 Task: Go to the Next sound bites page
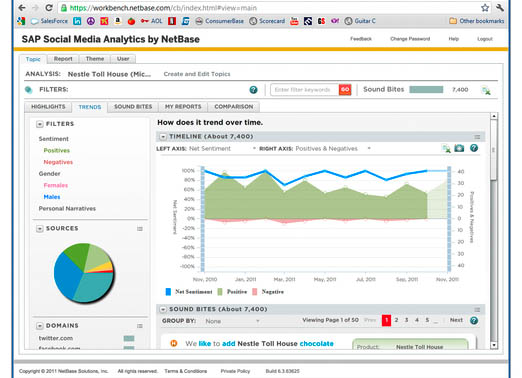[x=456, y=320]
